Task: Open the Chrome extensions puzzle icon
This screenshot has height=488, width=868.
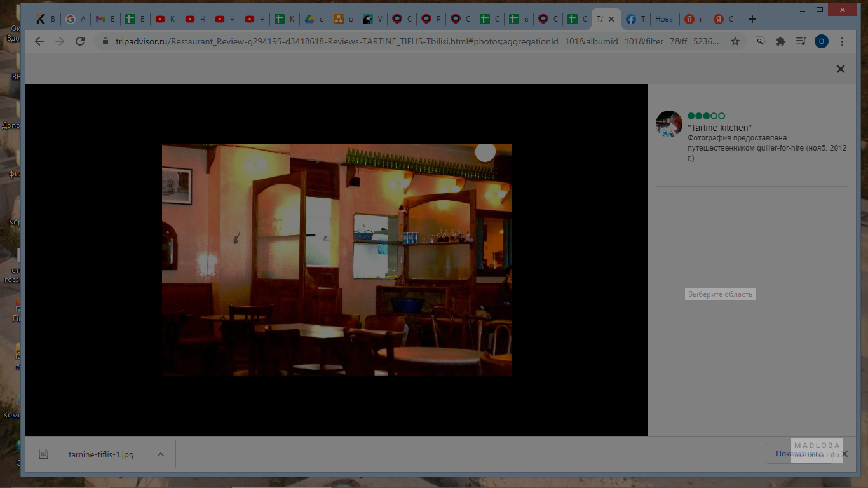Action: click(781, 41)
